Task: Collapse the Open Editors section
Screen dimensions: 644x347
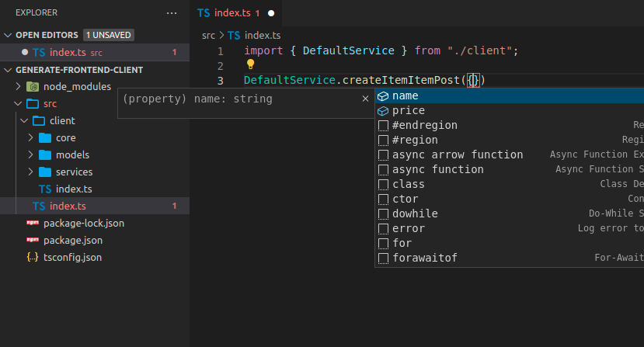Action: (9, 35)
